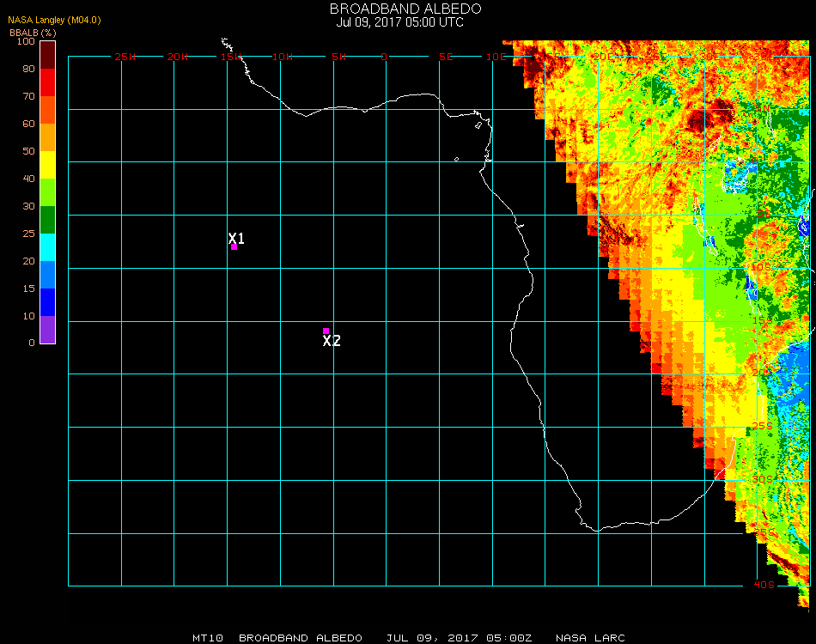Image resolution: width=816 pixels, height=644 pixels.
Task: Click the NASA Langley (M04.0) label
Action: click(54, 20)
